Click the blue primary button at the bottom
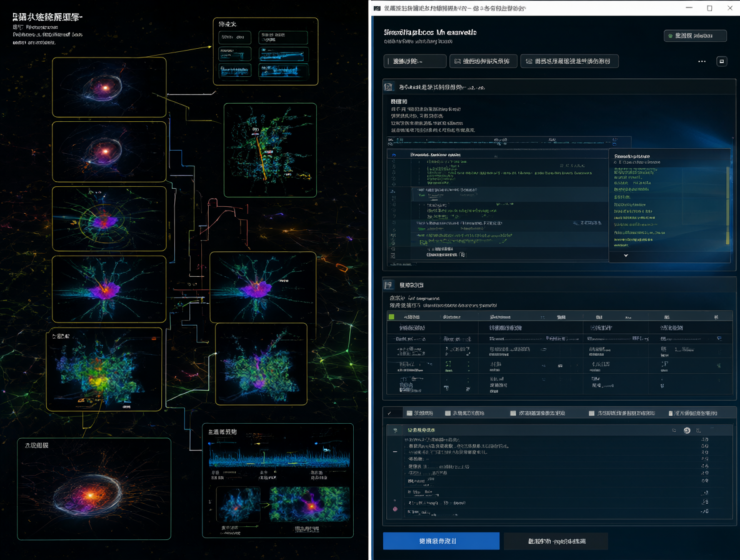Image resolution: width=740 pixels, height=560 pixels. pyautogui.click(x=441, y=541)
